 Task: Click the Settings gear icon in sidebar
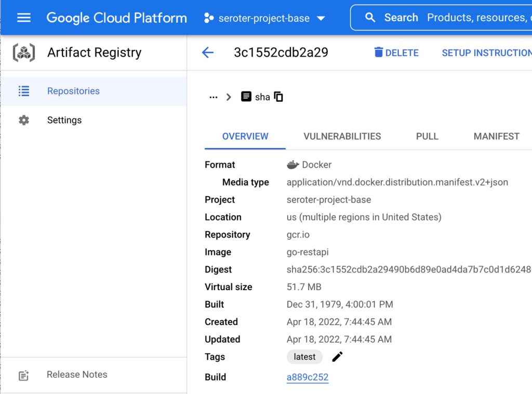point(24,120)
